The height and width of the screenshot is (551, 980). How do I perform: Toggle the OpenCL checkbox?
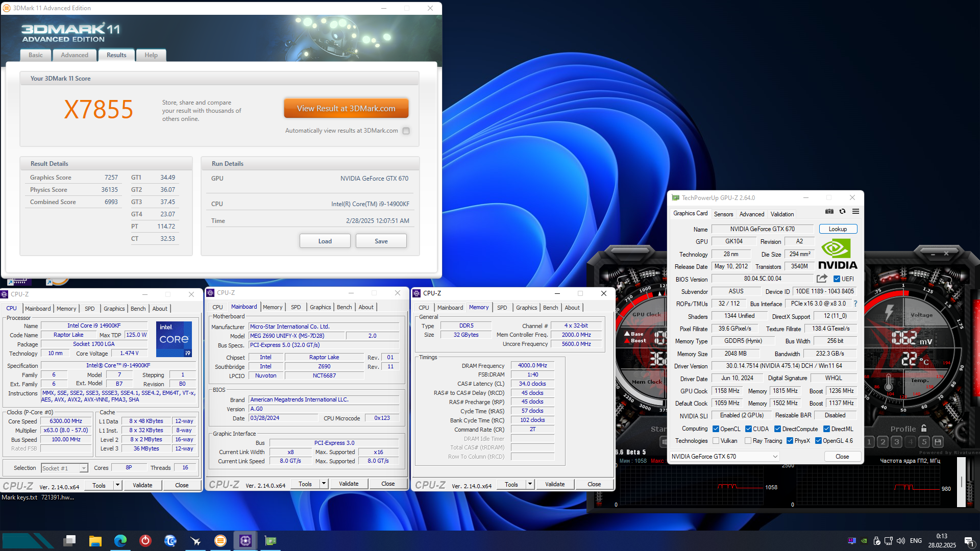(x=716, y=429)
